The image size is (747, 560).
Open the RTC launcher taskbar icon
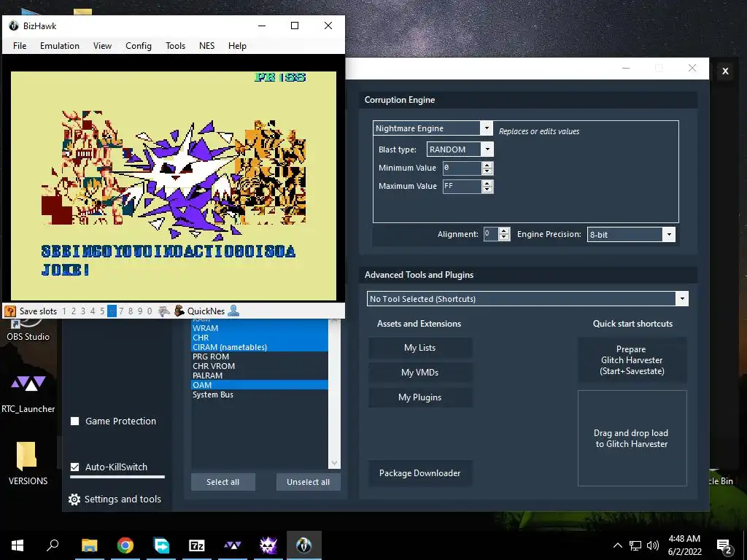click(233, 545)
